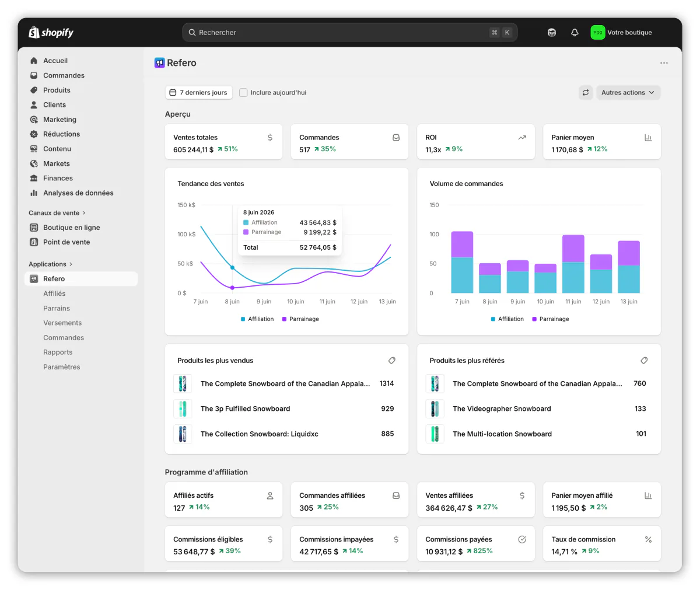Viewport: 700px width, 590px height.
Task: Open the notifications bell
Action: (575, 33)
